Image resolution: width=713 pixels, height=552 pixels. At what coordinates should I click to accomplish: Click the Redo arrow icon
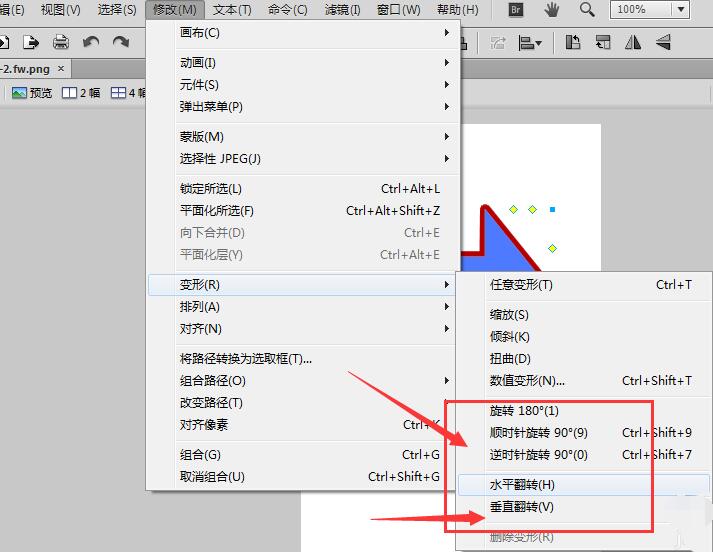tap(121, 43)
